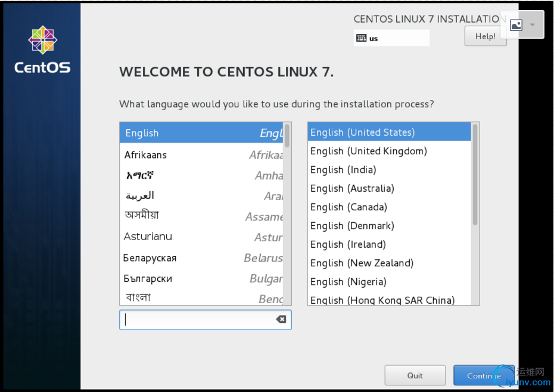Choose English (Denmark) locale
554x392 pixels.
(x=390, y=226)
